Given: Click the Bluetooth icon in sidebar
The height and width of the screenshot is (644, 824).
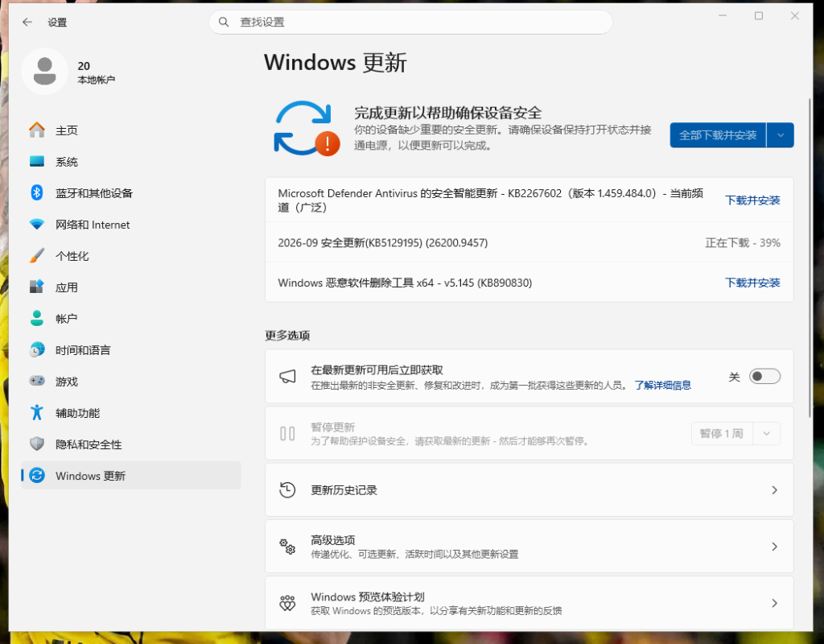Looking at the screenshot, I should tap(37, 193).
